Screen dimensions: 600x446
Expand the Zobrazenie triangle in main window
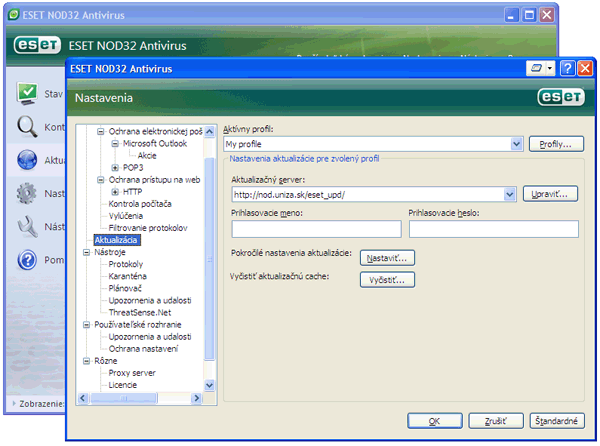(x=14, y=403)
